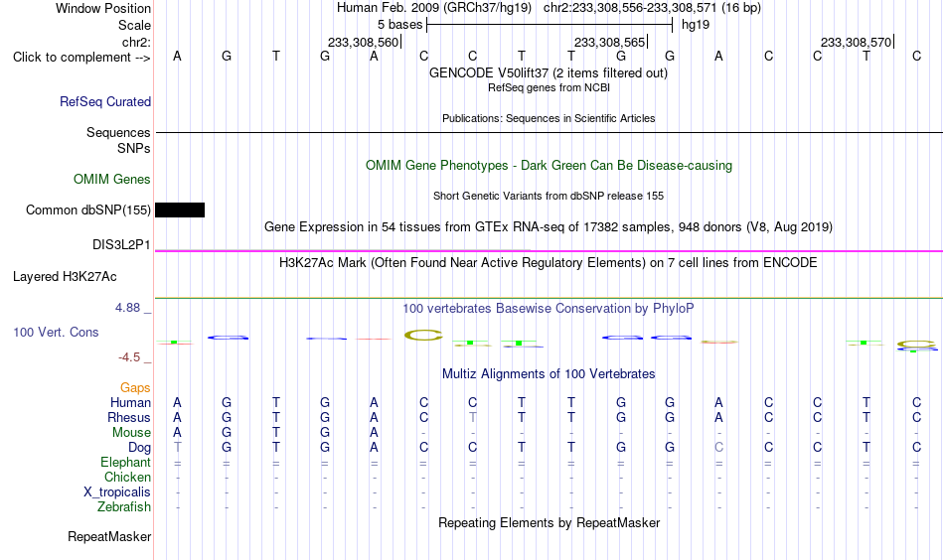Click the magenta DIS3L2P1 expression line
The image size is (944, 560).
(549, 251)
